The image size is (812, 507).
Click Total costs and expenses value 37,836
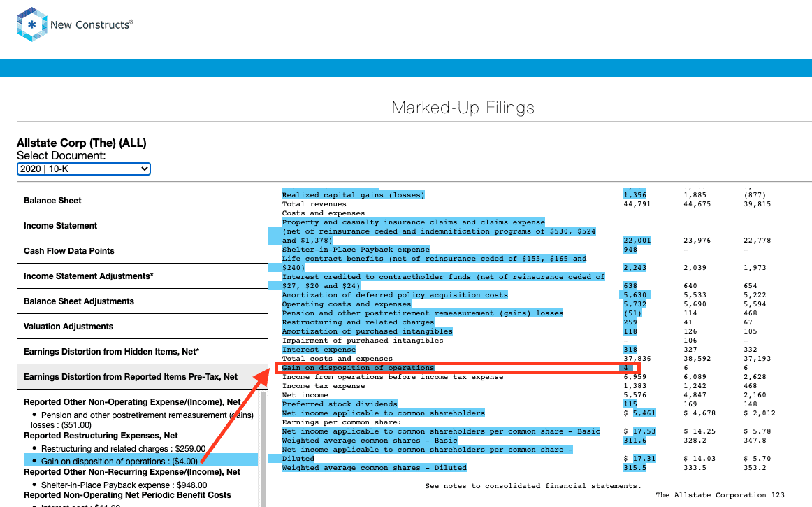tap(637, 359)
